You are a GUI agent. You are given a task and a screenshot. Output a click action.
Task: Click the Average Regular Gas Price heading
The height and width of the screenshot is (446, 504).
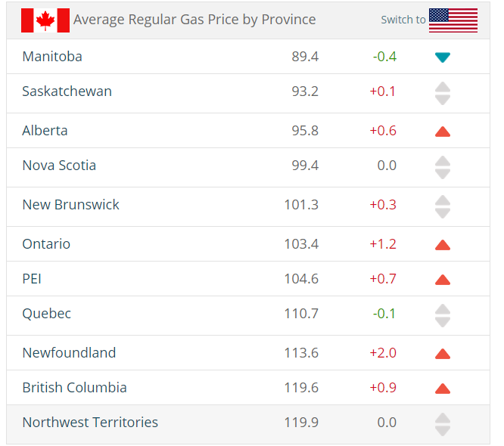[x=194, y=20]
